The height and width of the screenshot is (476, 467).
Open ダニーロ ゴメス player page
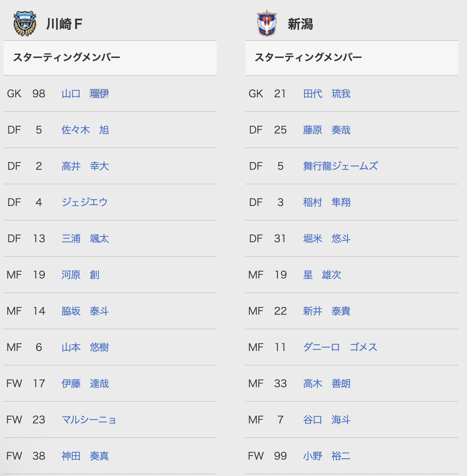(x=340, y=347)
